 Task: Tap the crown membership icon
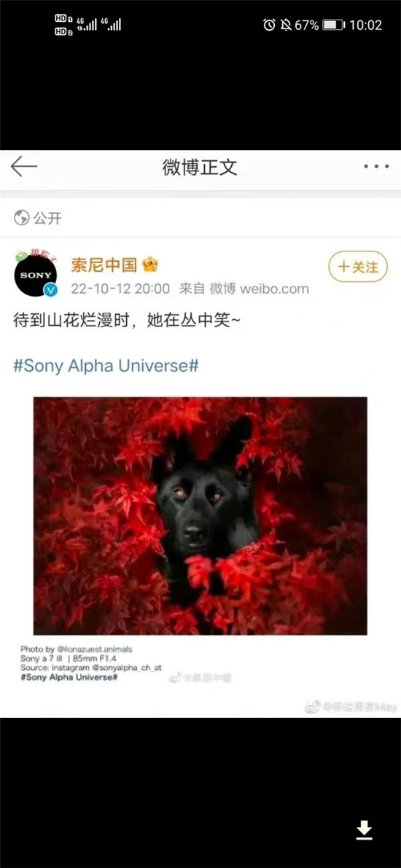tap(149, 265)
